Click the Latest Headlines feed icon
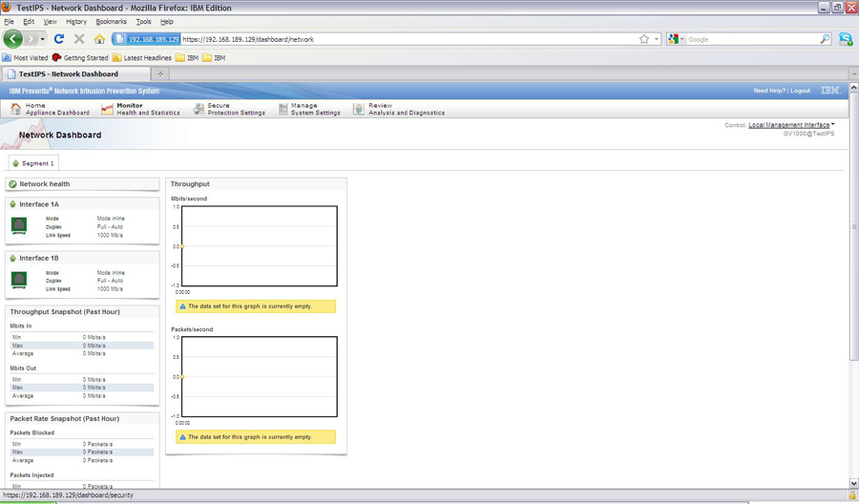The image size is (859, 504). 116,57
